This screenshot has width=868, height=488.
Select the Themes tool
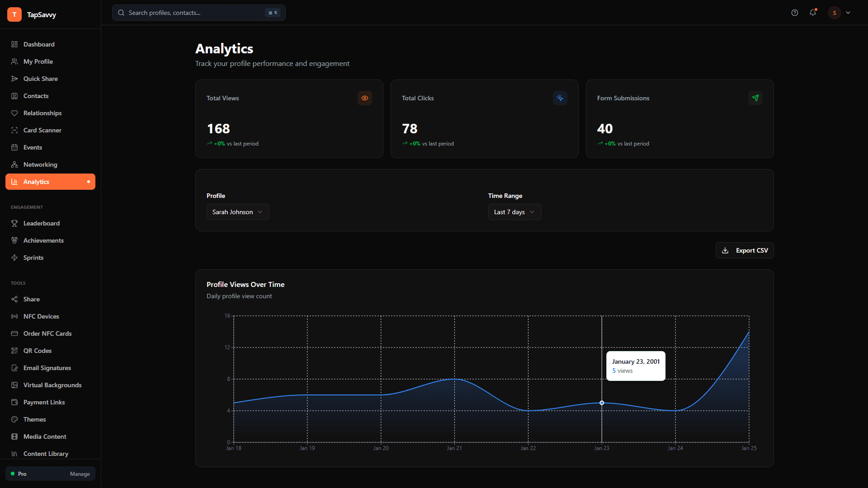point(34,419)
